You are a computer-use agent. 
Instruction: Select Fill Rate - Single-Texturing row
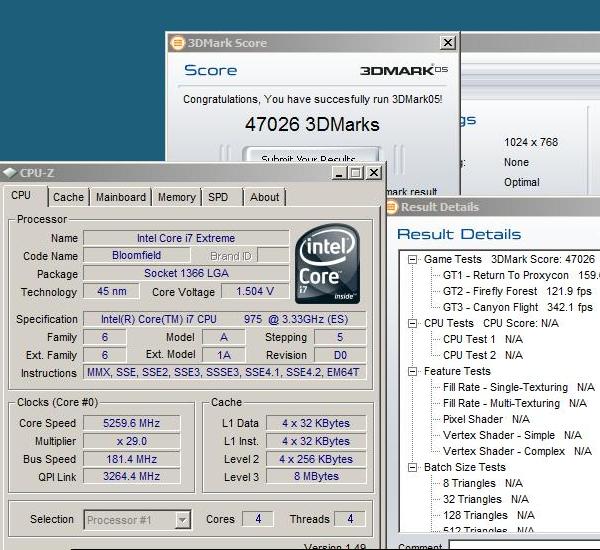(x=519, y=387)
